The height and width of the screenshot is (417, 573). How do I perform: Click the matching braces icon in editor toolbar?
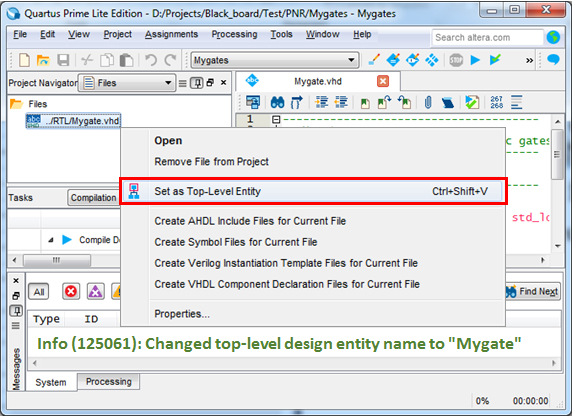pyautogui.click(x=297, y=102)
